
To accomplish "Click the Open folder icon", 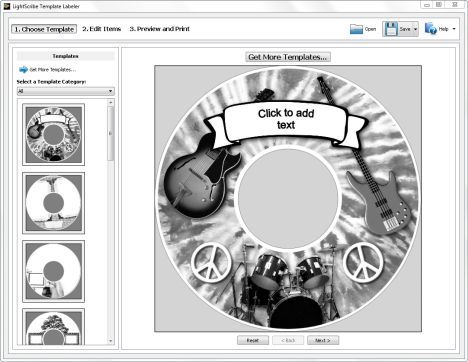I will [356, 29].
